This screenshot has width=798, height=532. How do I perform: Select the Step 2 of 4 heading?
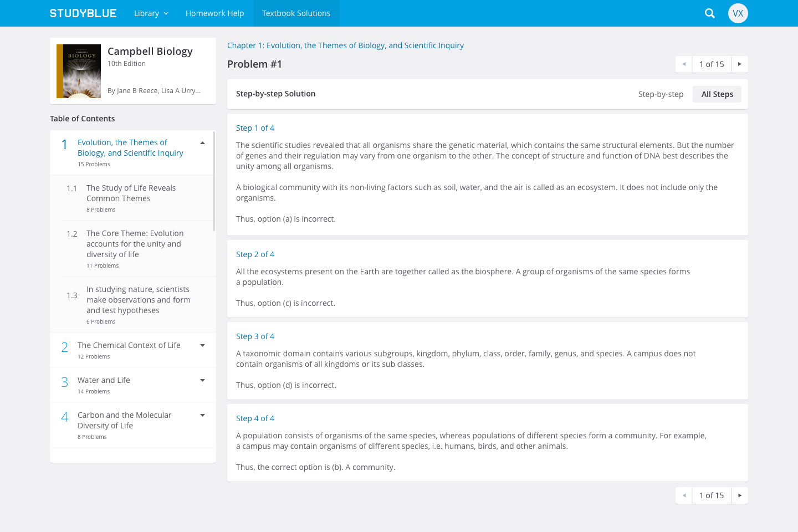(x=255, y=254)
